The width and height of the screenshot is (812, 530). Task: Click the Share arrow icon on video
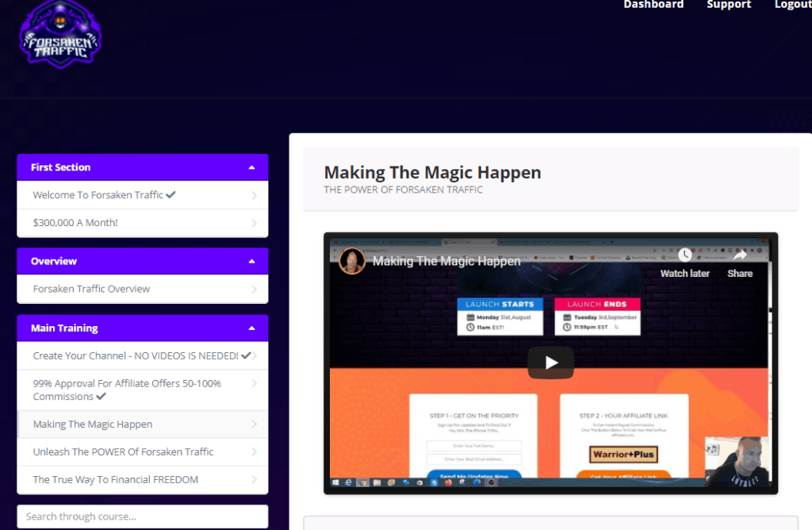(739, 255)
